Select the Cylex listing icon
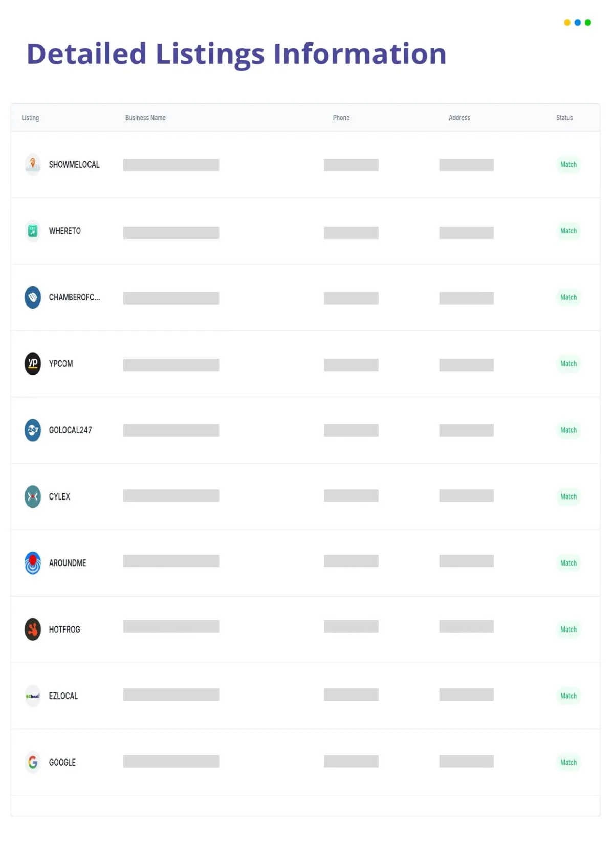 [x=33, y=496]
